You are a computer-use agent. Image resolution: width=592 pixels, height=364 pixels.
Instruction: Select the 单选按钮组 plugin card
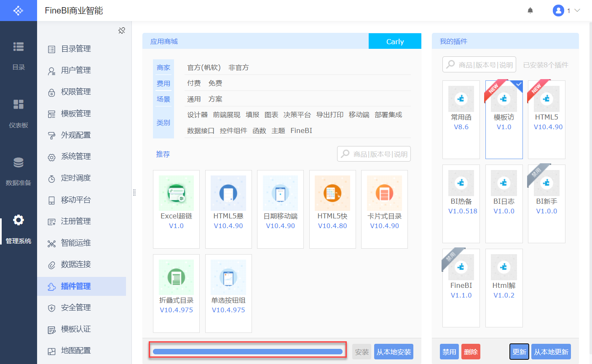pos(228,293)
